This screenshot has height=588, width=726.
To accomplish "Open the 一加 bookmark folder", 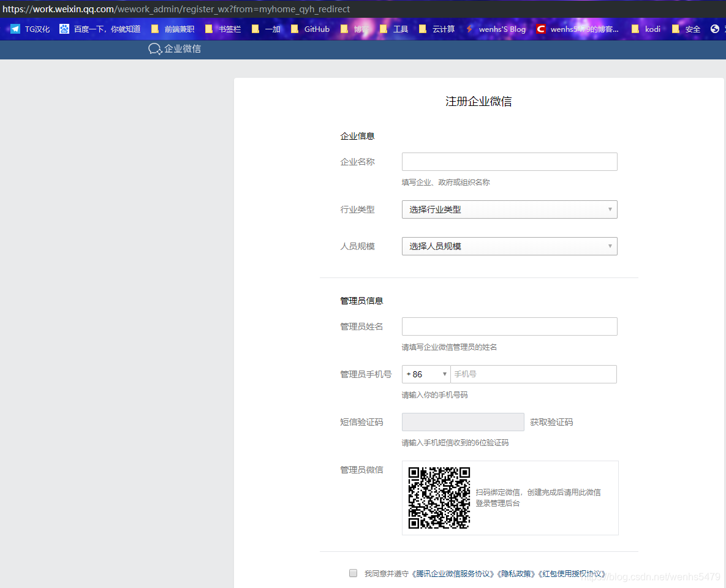I will (267, 29).
